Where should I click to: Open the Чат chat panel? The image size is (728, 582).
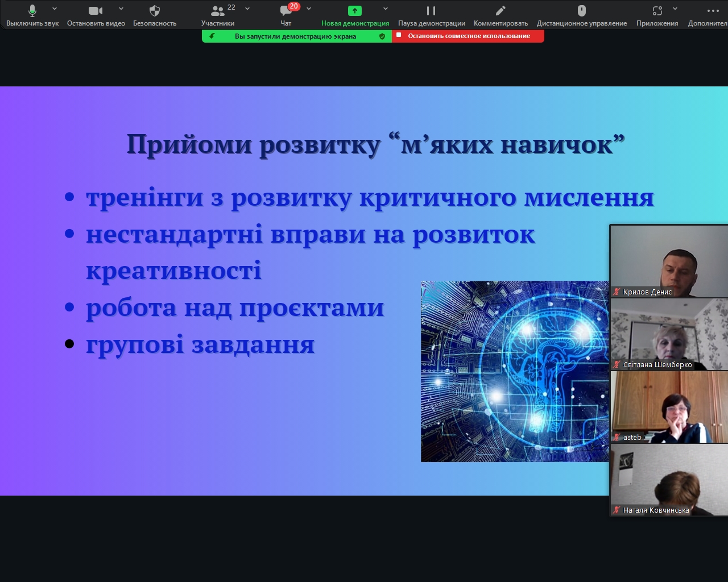(x=286, y=15)
